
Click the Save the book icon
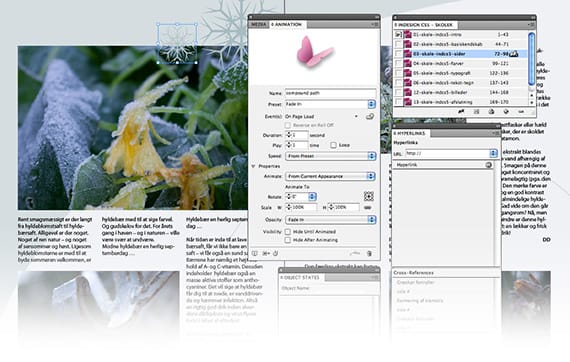click(x=476, y=112)
